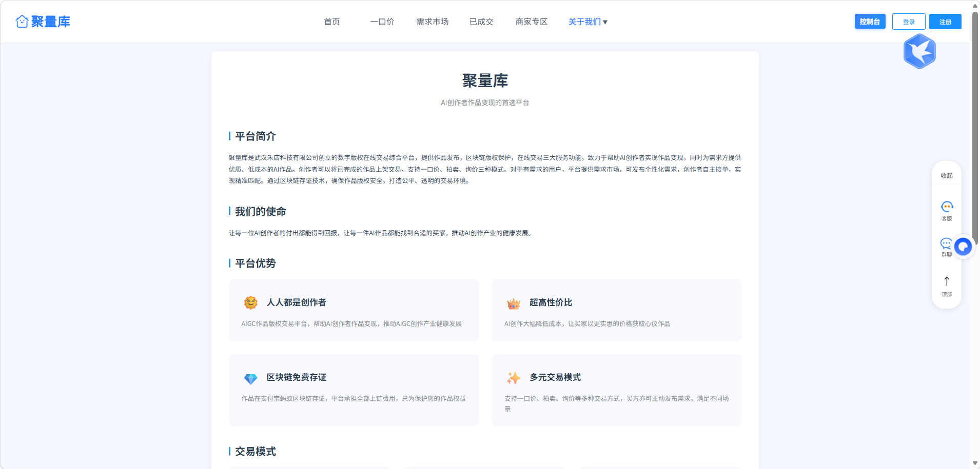980x469 pixels.
Task: Click the smiling face 人人都是创作者 icon
Action: (250, 302)
